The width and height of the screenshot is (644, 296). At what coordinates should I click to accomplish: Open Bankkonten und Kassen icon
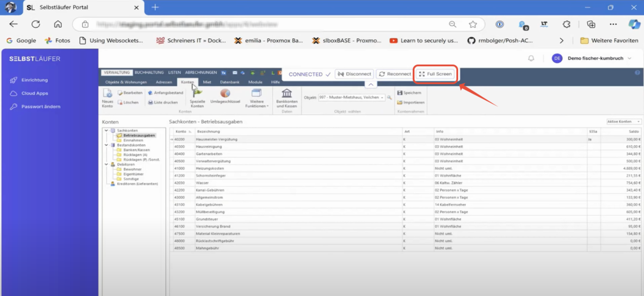coord(287,93)
